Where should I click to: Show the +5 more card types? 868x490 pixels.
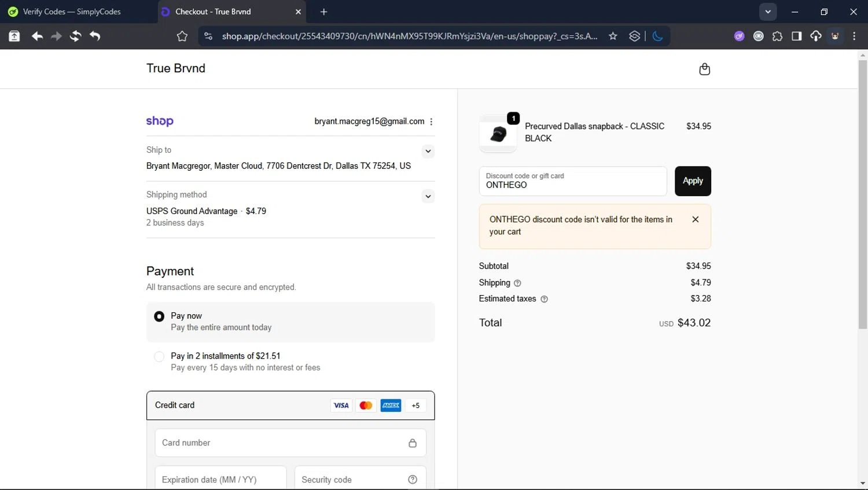coord(415,406)
